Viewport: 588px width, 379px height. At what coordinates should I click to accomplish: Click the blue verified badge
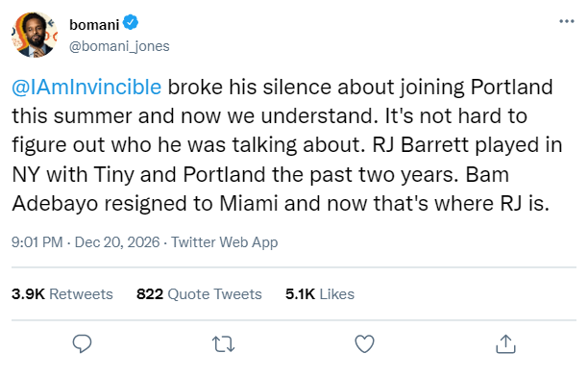click(131, 22)
